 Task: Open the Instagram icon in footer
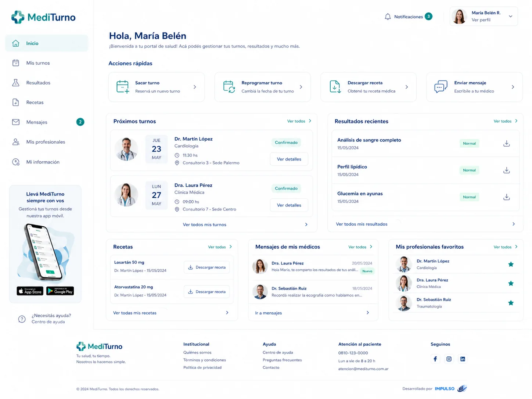click(x=449, y=359)
